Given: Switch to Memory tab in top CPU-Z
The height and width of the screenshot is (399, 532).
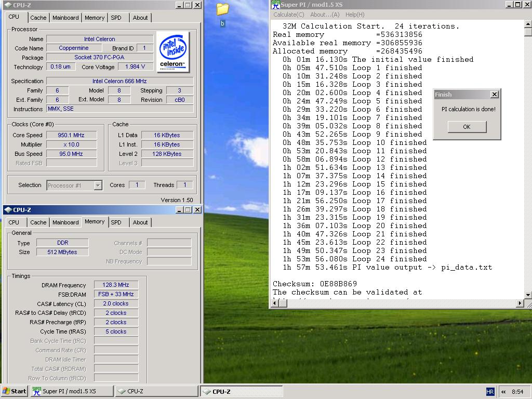Looking at the screenshot, I should [95, 18].
